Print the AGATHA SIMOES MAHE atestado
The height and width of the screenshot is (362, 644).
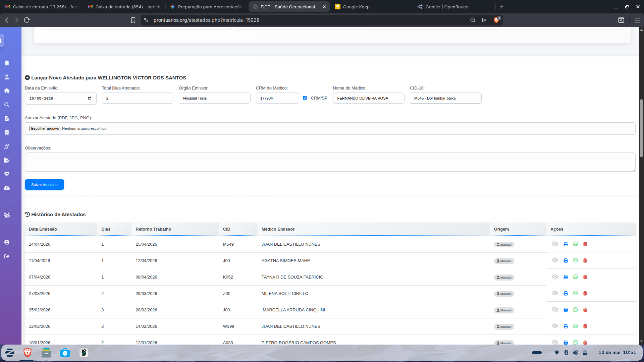pos(566,261)
